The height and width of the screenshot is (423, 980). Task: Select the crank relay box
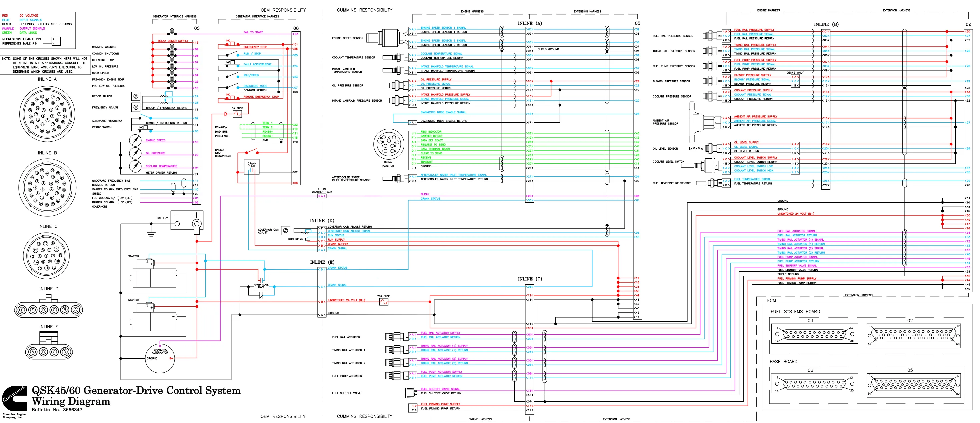(252, 166)
